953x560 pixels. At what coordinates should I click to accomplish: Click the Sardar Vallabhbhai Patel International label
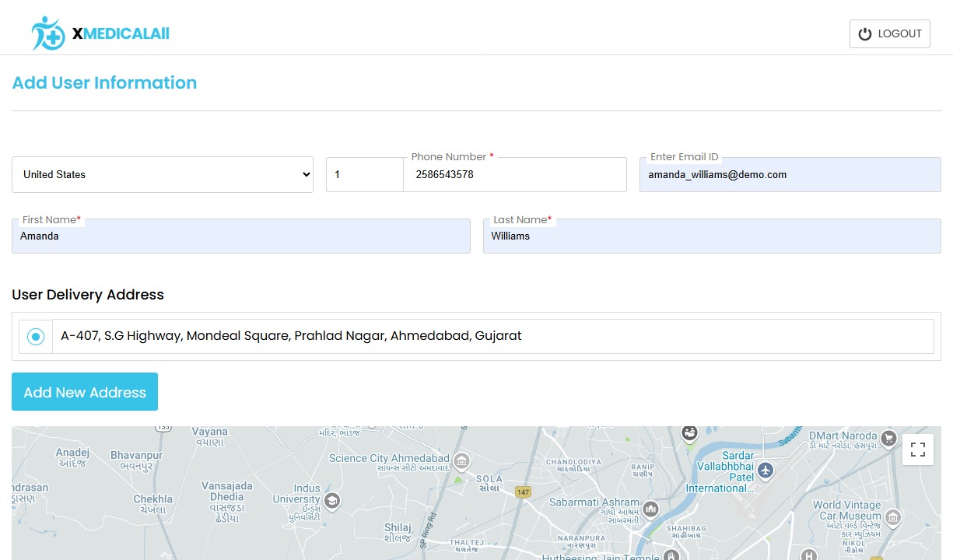click(720, 472)
